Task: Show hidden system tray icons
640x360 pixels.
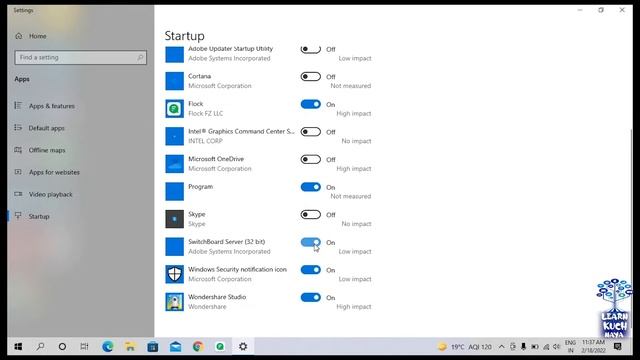Action: (501, 347)
